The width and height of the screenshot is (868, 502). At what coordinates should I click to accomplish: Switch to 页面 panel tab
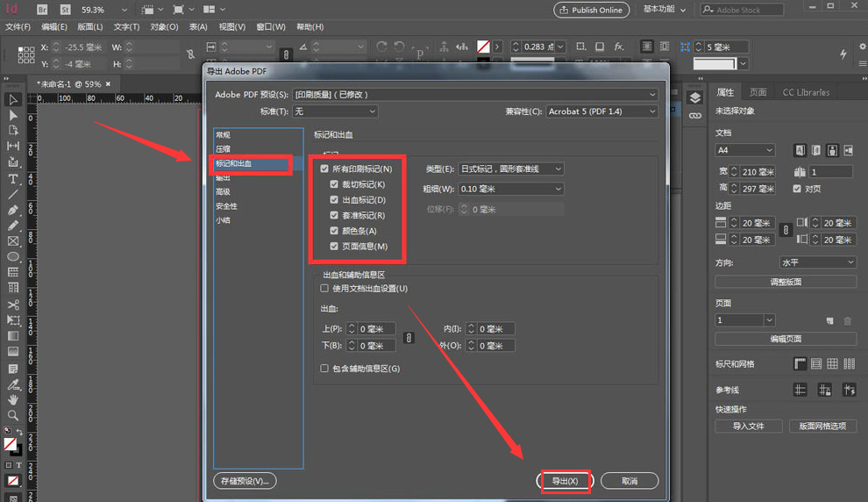click(758, 92)
